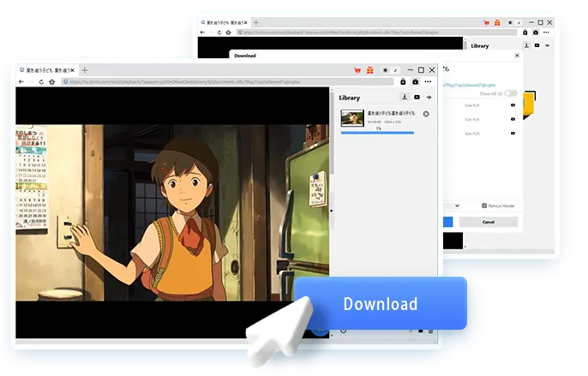
Task: Click the blue download progress bar
Action: tap(377, 133)
